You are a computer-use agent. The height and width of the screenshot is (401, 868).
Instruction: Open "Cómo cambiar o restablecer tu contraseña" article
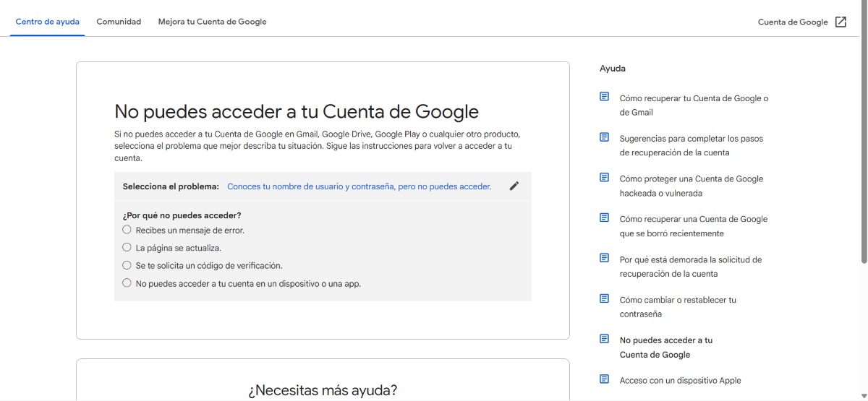678,307
